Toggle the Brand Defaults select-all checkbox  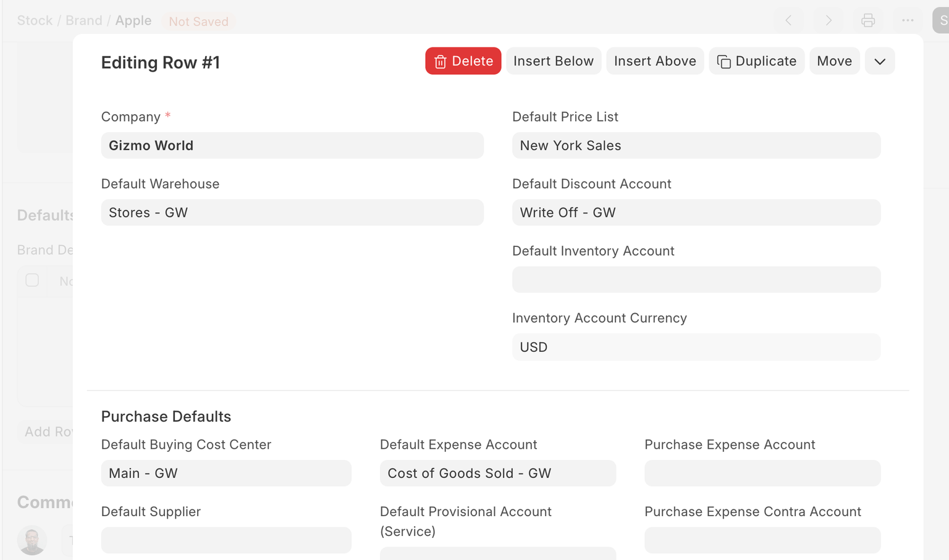pyautogui.click(x=32, y=280)
